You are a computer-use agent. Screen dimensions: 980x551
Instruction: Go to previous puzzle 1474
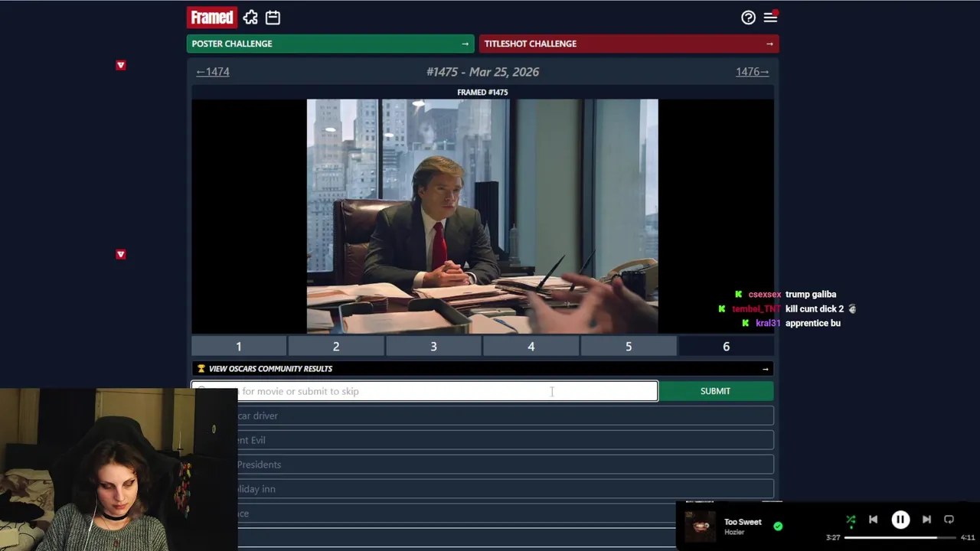coord(213,72)
